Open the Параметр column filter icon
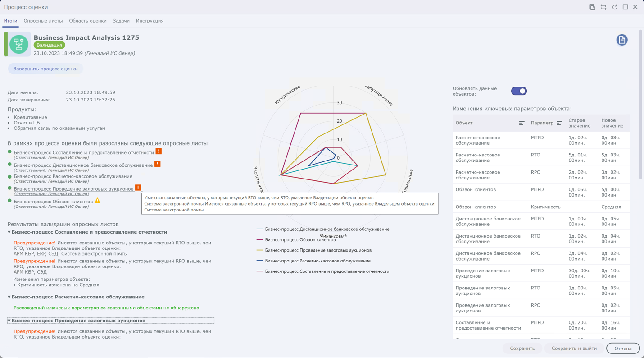 click(559, 123)
